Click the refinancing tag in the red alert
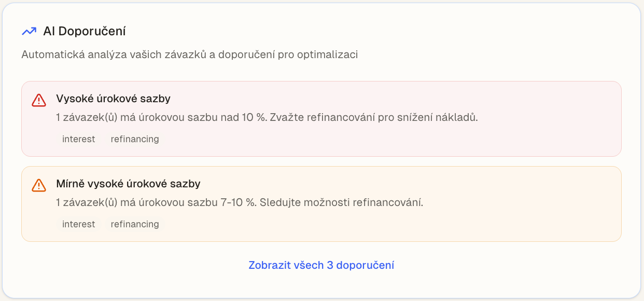 (135, 139)
